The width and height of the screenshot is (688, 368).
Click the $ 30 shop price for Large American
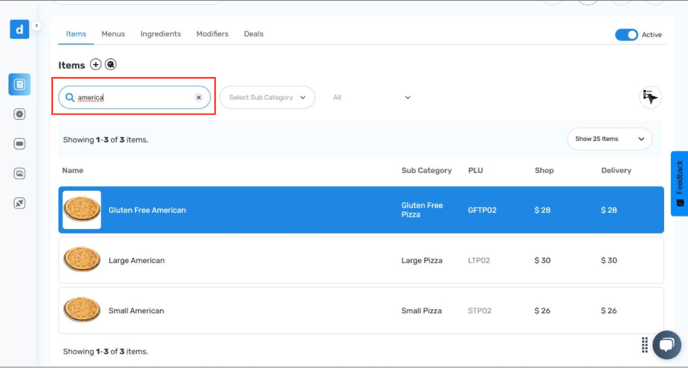pos(542,260)
